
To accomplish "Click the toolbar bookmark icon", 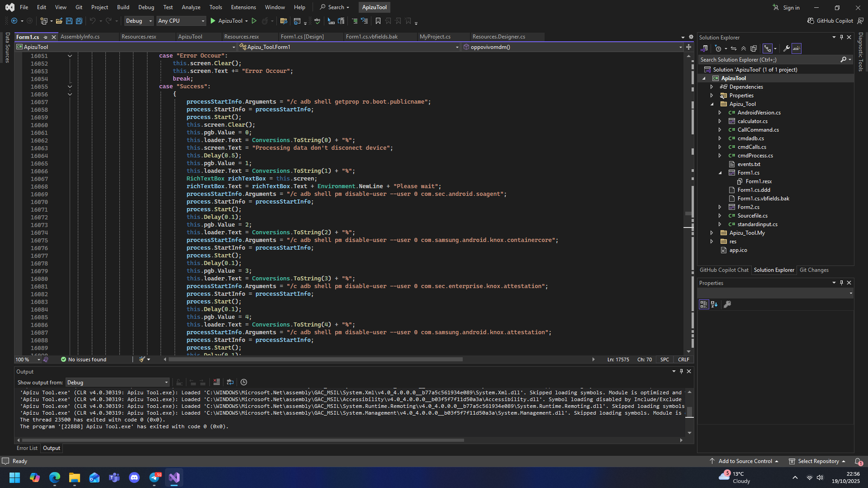I will click(x=378, y=21).
